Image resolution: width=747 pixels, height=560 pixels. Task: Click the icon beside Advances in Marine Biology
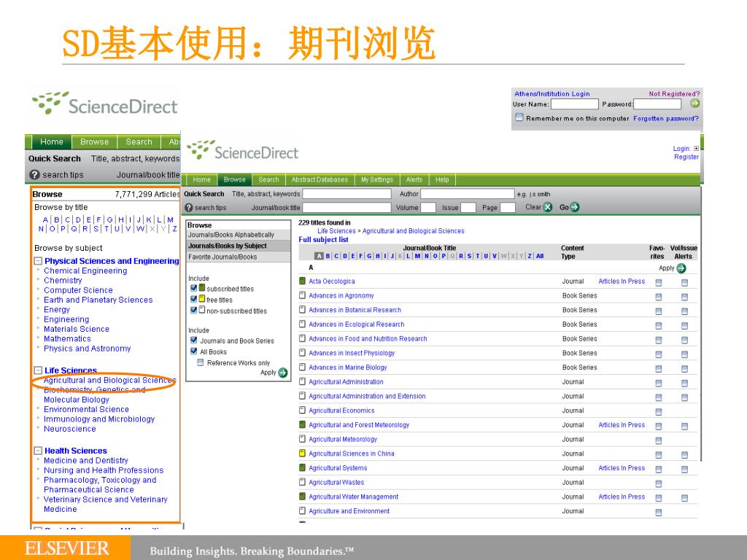pos(302,367)
